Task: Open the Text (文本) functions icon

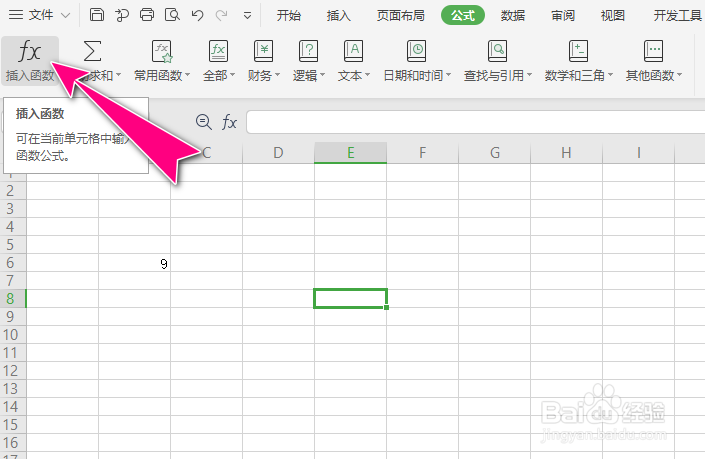Action: click(353, 51)
